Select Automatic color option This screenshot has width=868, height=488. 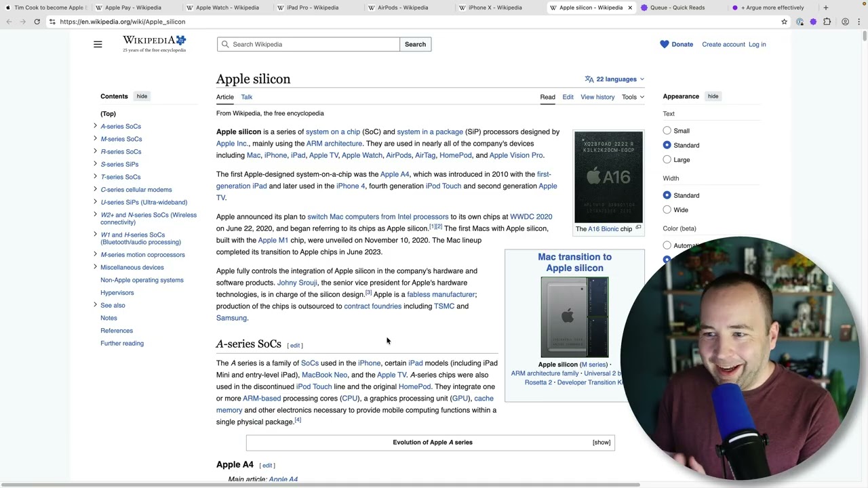[x=667, y=245]
